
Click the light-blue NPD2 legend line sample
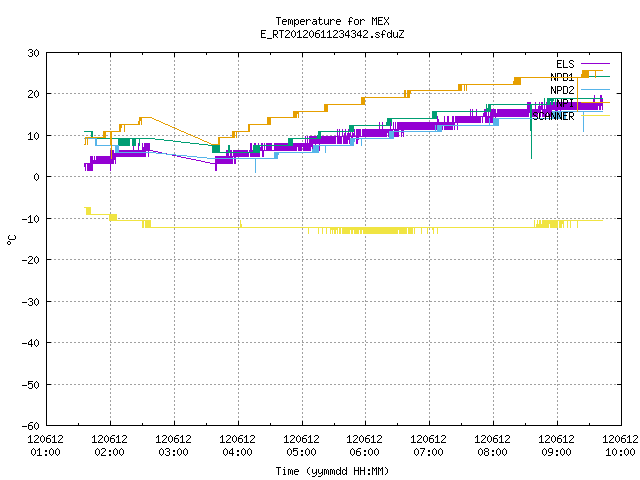click(x=595, y=89)
